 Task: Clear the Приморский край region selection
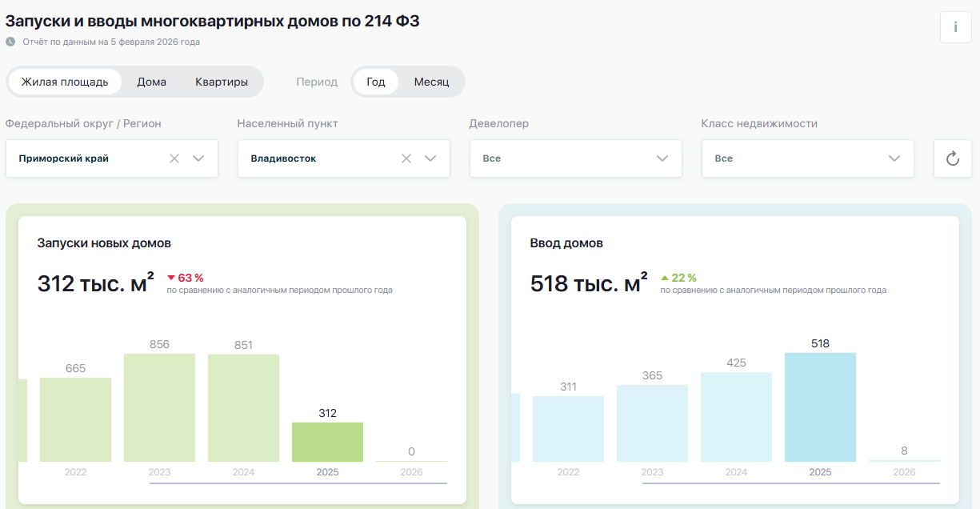pos(174,158)
